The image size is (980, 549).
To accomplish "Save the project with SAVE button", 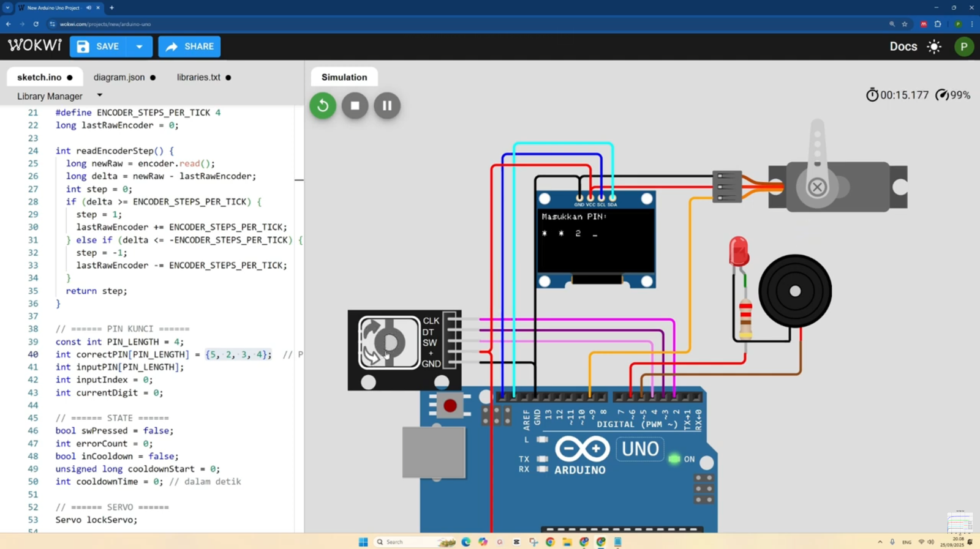I will (x=98, y=47).
